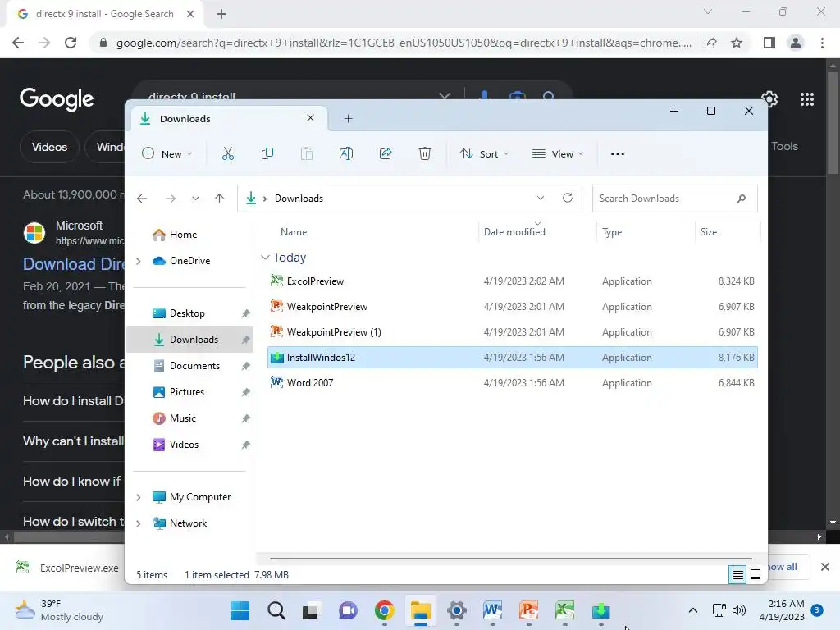Open the View dropdown
Viewport: 840px width, 630px height.
pyautogui.click(x=558, y=153)
